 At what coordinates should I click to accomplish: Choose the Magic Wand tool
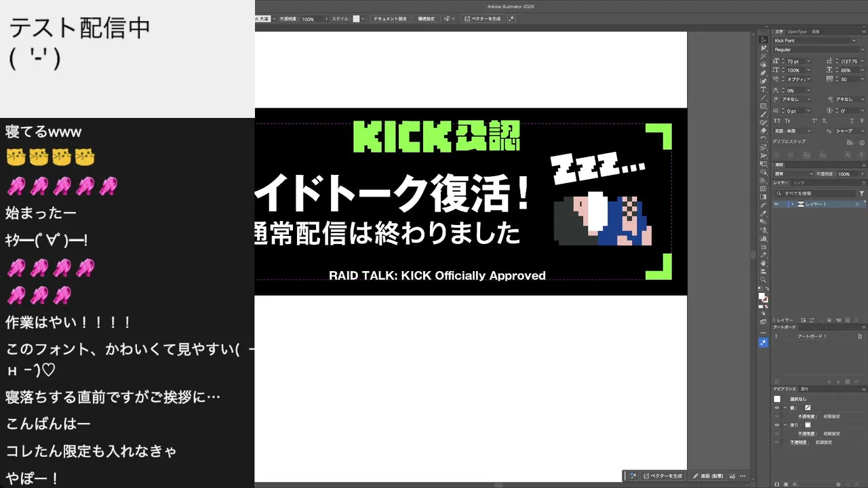pyautogui.click(x=763, y=56)
